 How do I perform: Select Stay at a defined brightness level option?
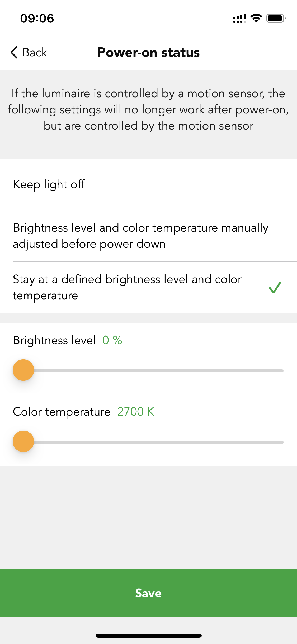(x=148, y=288)
